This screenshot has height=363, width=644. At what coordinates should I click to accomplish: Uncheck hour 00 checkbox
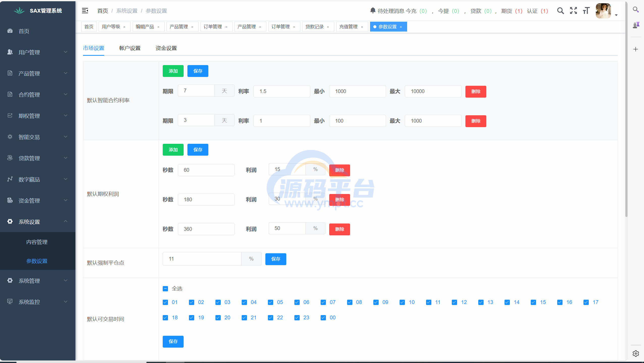[323, 318]
